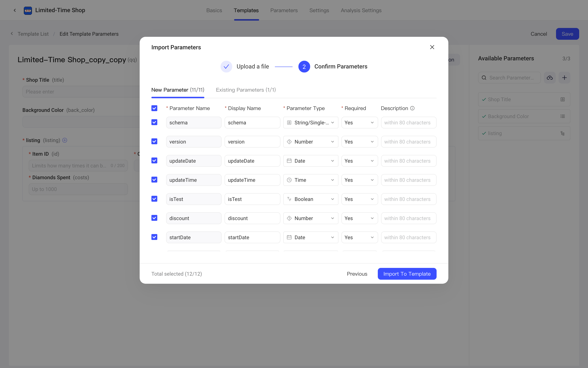Toggle the select-all checkbox in header

(154, 108)
